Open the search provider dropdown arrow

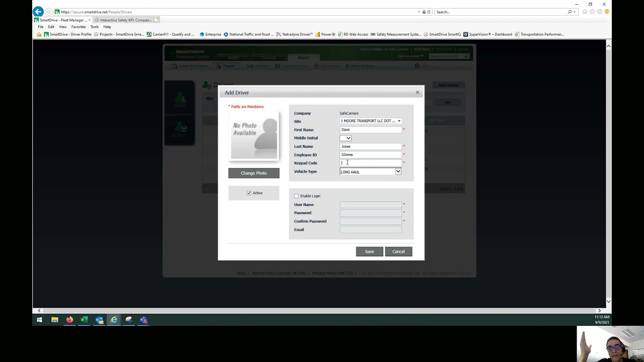575,12
